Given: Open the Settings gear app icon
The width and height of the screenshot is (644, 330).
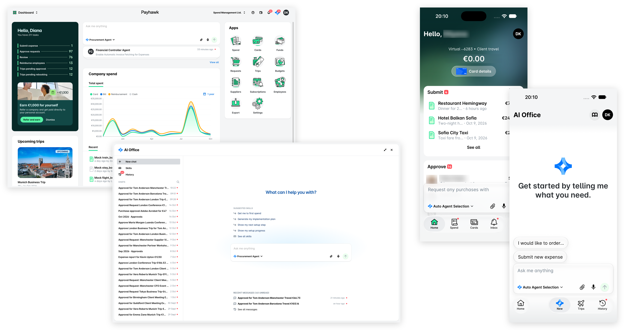Looking at the screenshot, I should pyautogui.click(x=258, y=103).
